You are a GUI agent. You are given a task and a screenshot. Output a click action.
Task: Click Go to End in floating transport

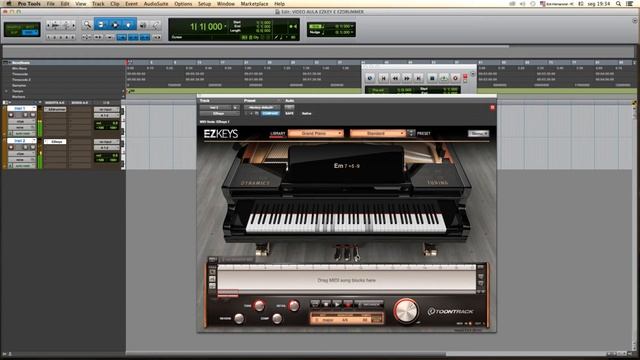(418, 78)
